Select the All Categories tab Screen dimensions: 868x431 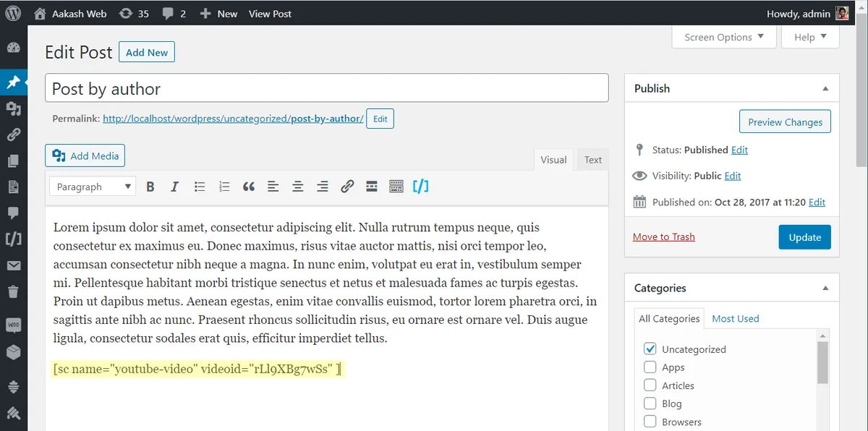coord(669,318)
